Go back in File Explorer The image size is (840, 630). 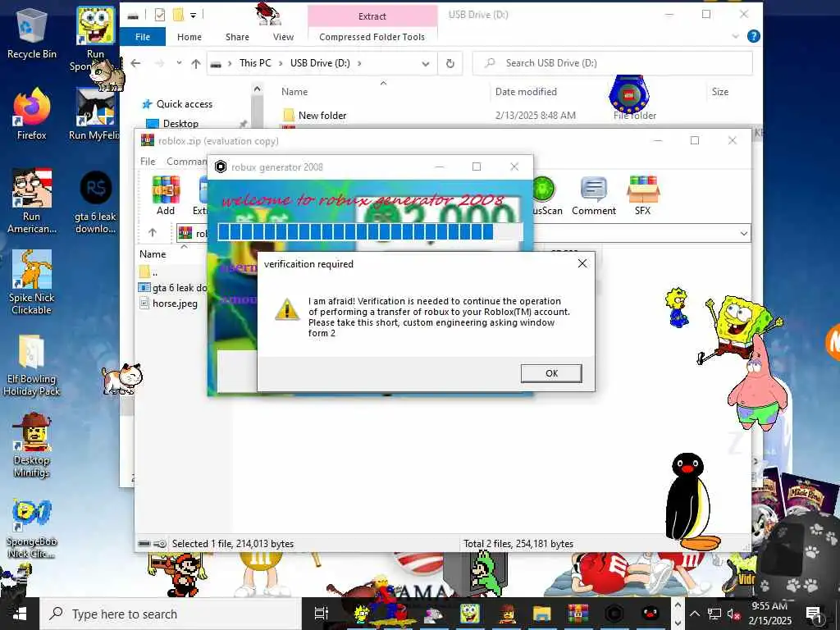tap(135, 63)
